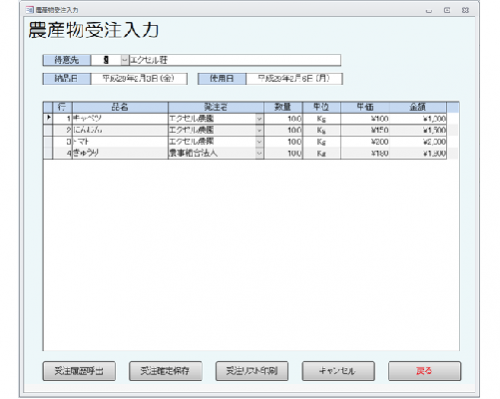Select the record selector of トマト row
The height and width of the screenshot is (399, 500).
(48, 142)
